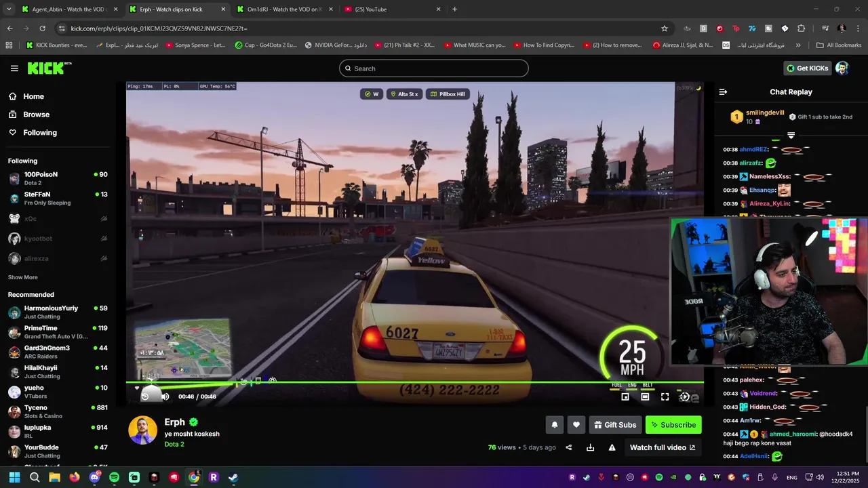Open SteFFaN followed channel
868x488 pixels.
tap(58, 198)
